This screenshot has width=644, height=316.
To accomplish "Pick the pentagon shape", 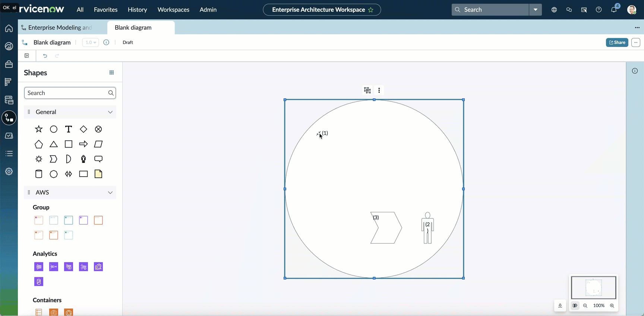I will [x=39, y=144].
